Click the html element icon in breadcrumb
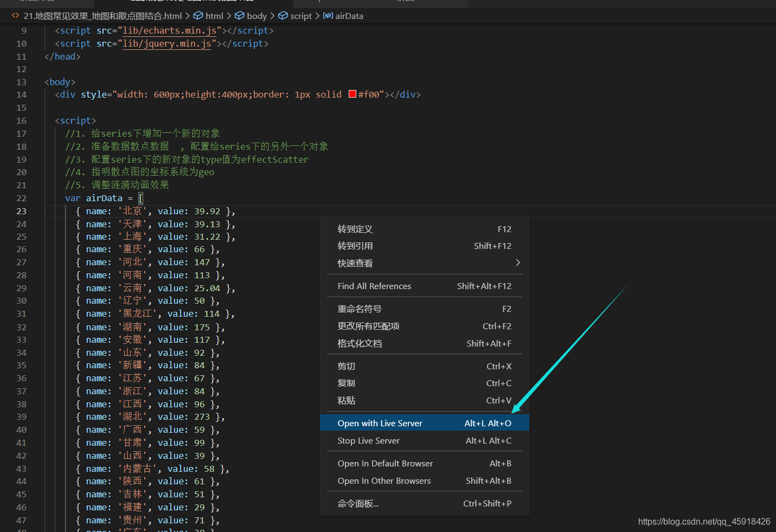The height and width of the screenshot is (532, 776). 198,16
